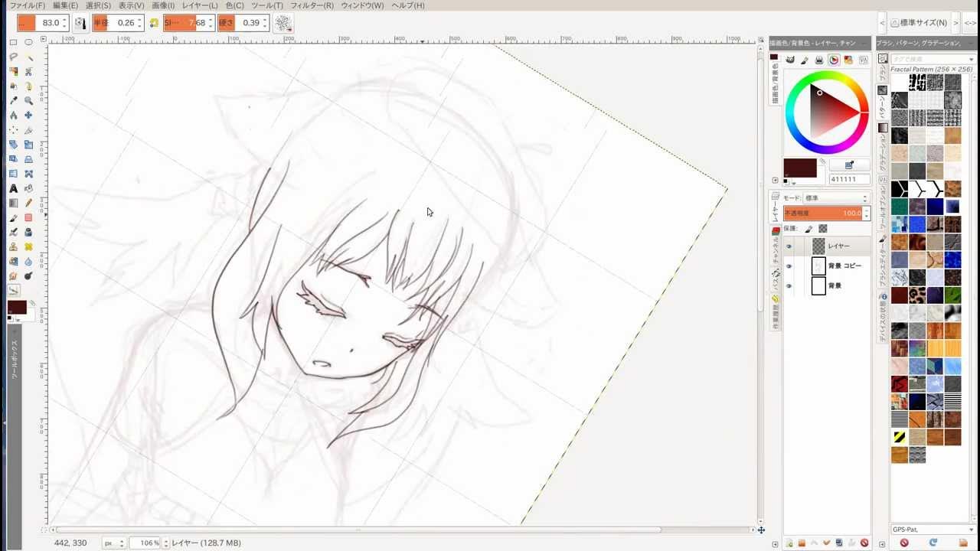Select the Airbrush tool

pos(14,232)
